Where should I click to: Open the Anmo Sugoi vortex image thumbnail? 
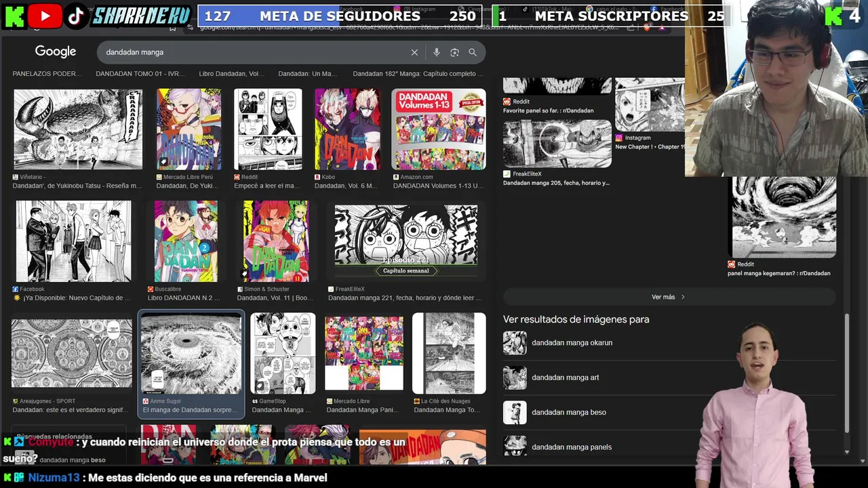coord(191,353)
